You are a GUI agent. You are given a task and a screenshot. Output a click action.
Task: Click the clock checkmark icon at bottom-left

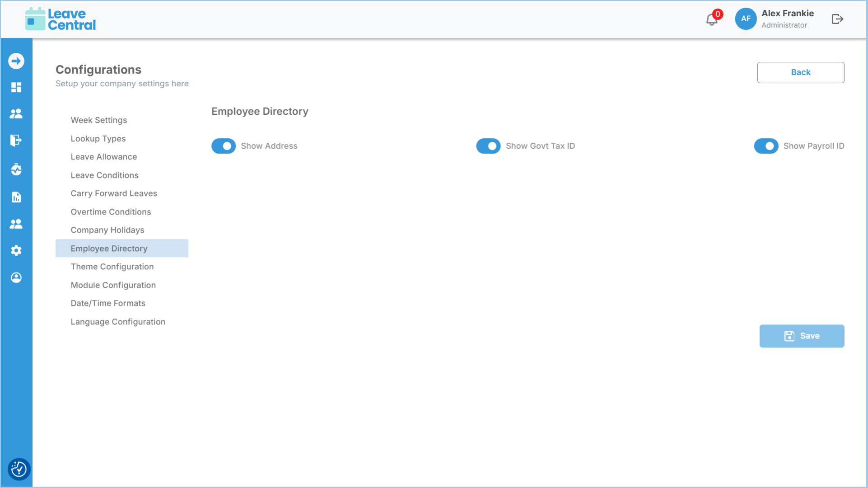click(19, 469)
